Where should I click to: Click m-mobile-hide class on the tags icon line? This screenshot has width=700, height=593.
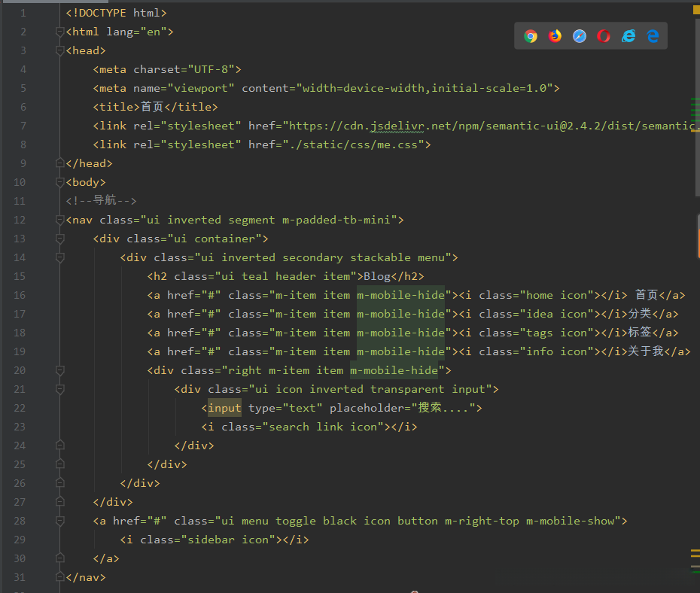400,333
